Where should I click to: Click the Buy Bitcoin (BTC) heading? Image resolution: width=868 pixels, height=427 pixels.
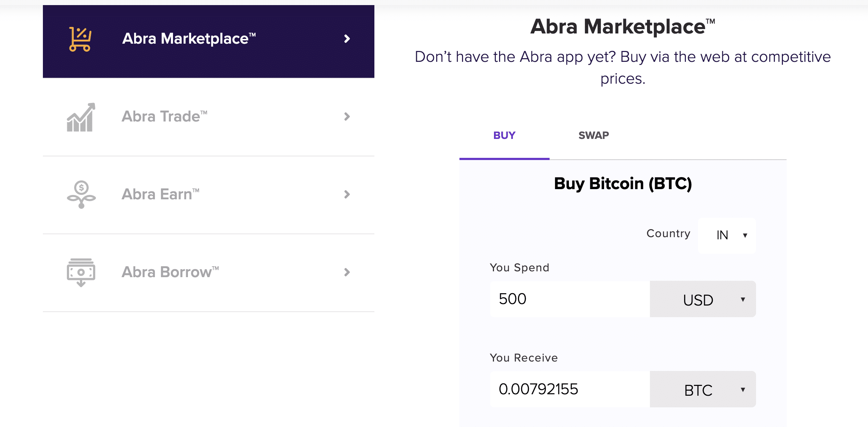pyautogui.click(x=623, y=184)
